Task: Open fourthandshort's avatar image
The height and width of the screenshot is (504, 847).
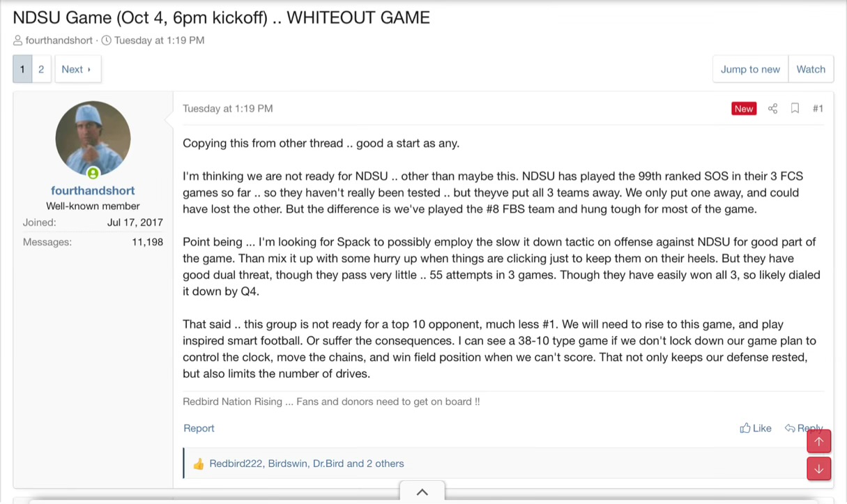Action: [x=93, y=138]
